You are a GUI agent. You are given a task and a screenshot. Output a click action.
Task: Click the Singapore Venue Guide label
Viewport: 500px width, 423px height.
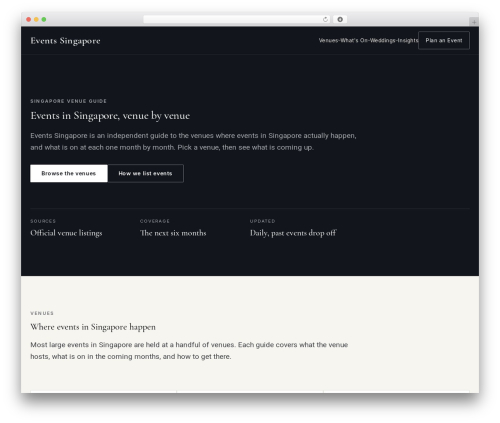tap(68, 101)
